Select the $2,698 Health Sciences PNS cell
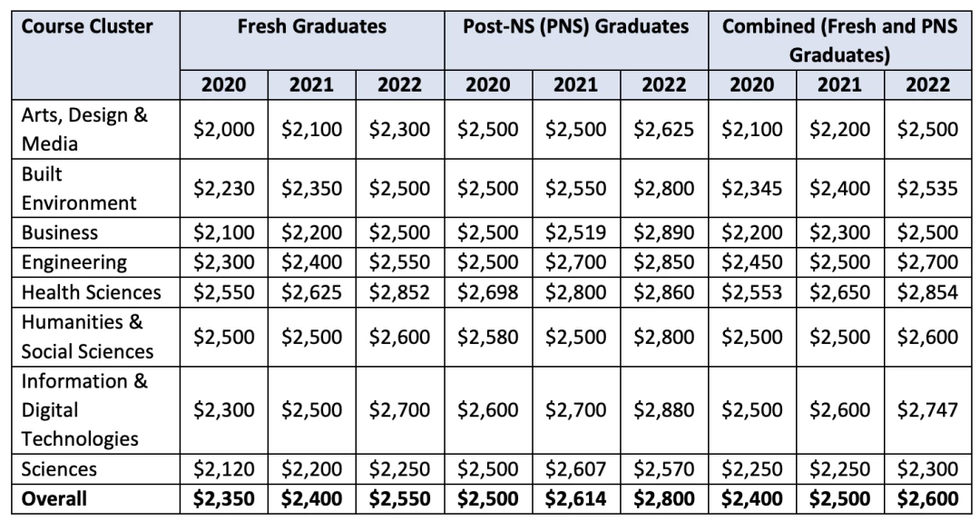 tap(488, 292)
